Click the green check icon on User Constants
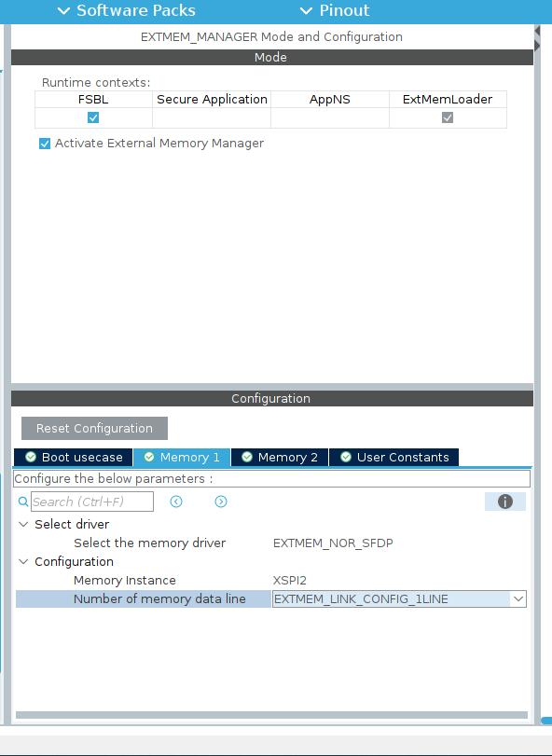Viewport: 552px width, 756px height. pyautogui.click(x=346, y=457)
